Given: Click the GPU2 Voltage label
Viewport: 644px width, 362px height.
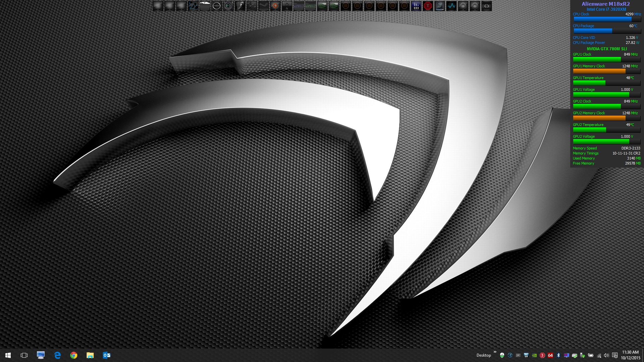Looking at the screenshot, I should pos(584,136).
